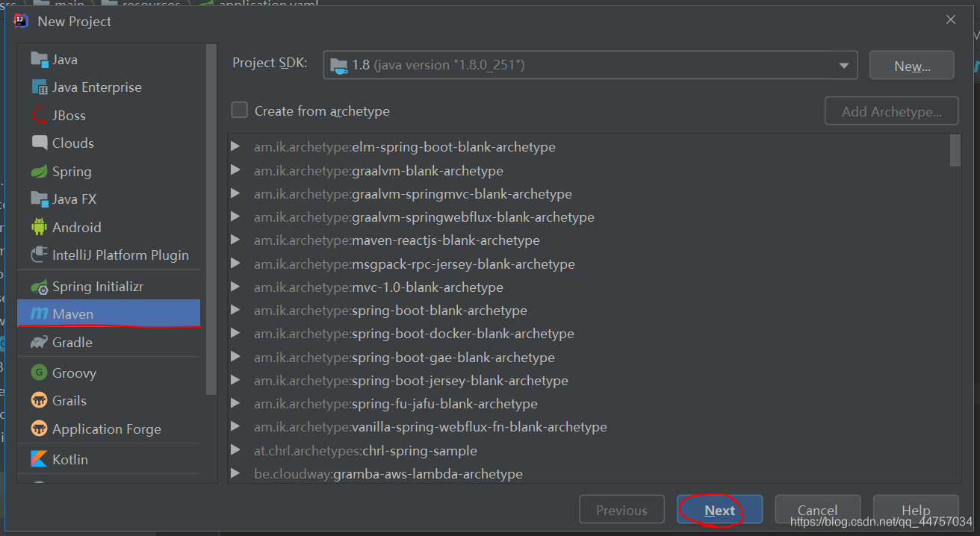Click the green Groovy G icon
980x536 pixels.
pyautogui.click(x=39, y=373)
